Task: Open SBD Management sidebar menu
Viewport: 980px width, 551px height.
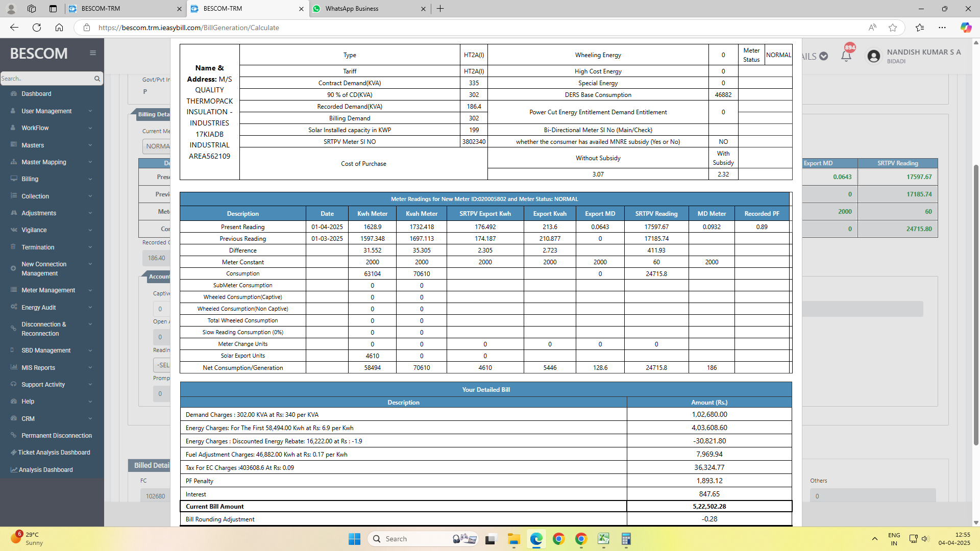Action: [x=52, y=350]
